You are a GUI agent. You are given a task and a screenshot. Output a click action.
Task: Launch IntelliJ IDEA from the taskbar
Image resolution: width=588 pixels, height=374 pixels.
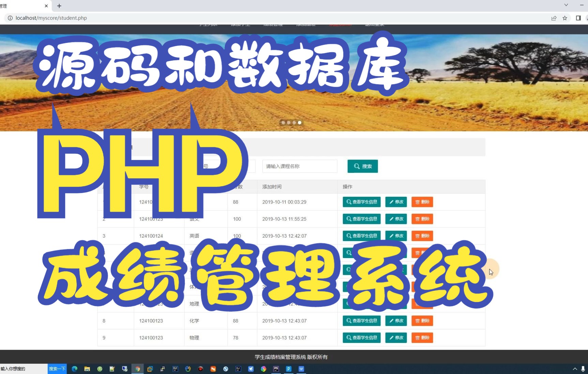point(175,369)
